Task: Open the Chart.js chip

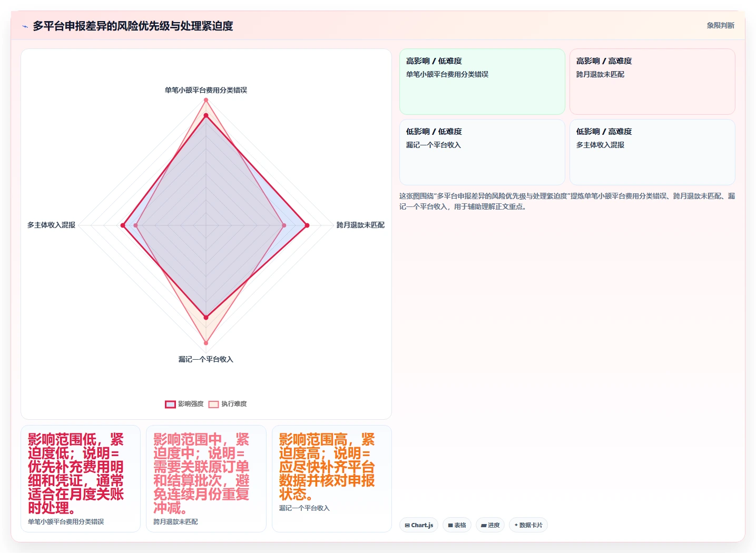Action: click(419, 525)
